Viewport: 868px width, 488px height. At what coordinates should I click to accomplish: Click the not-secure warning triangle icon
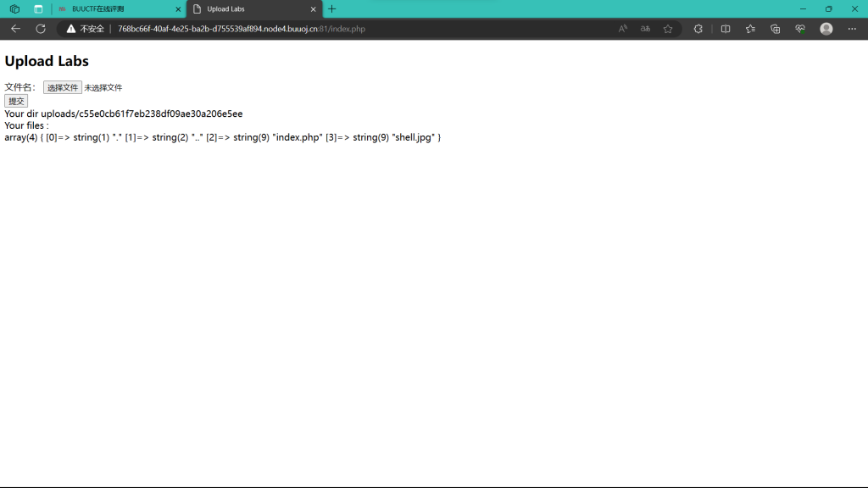pyautogui.click(x=71, y=29)
